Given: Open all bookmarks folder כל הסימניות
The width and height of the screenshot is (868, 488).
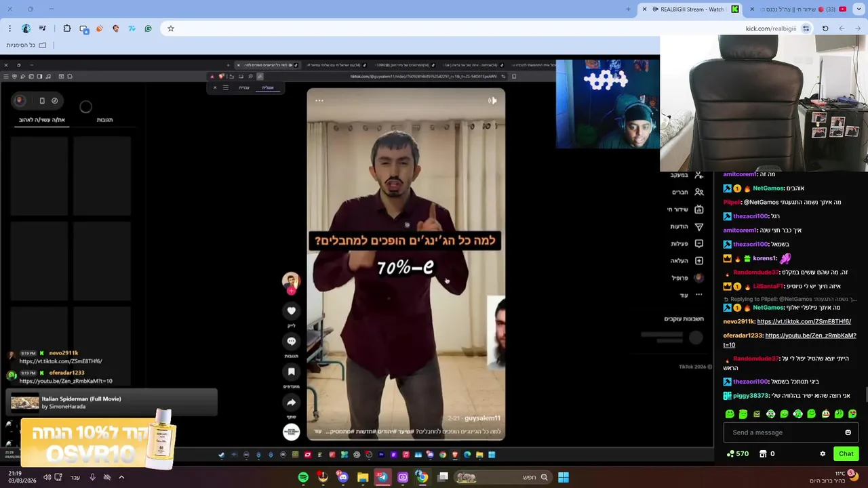Looking at the screenshot, I should point(26,45).
